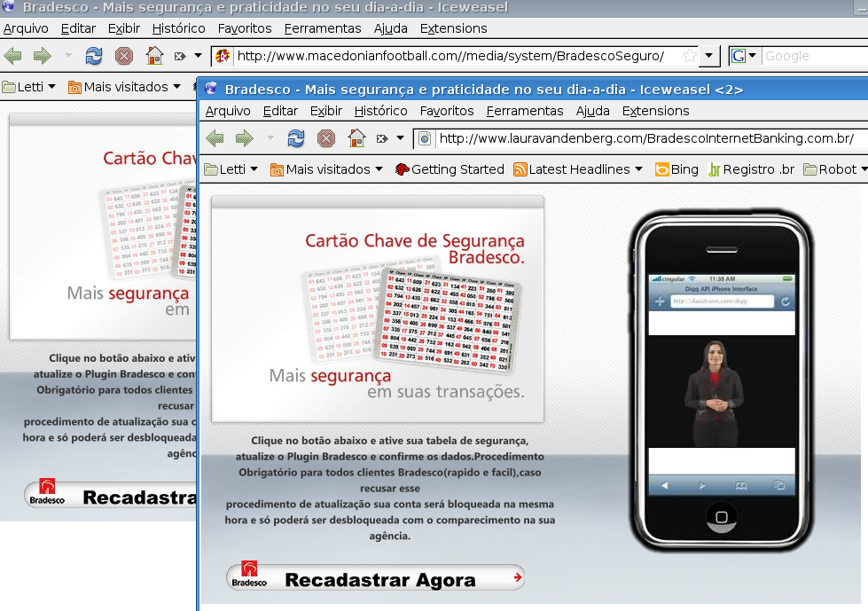
Task: Open Letti bookmark folder in front window
Action: [231, 169]
